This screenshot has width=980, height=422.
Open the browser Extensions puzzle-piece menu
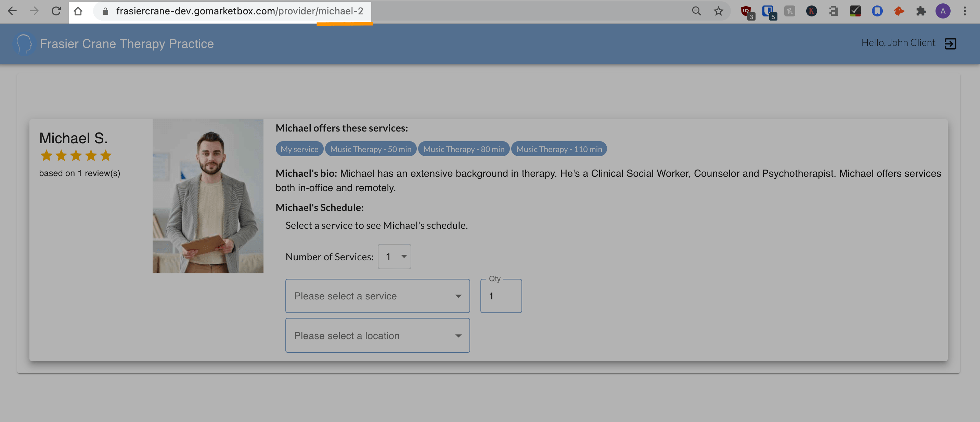[x=921, y=11]
